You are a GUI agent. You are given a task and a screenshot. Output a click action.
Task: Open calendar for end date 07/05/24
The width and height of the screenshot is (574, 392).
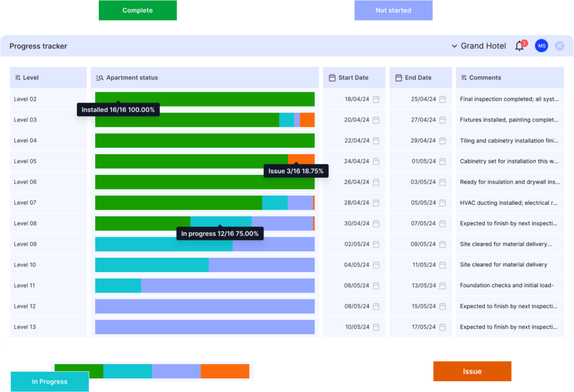tap(443, 223)
